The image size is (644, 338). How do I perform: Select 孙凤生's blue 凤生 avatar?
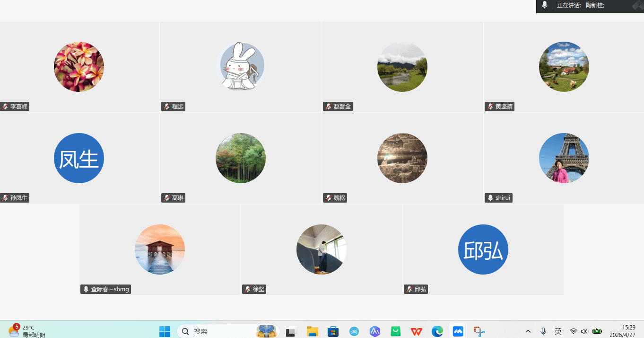point(79,158)
